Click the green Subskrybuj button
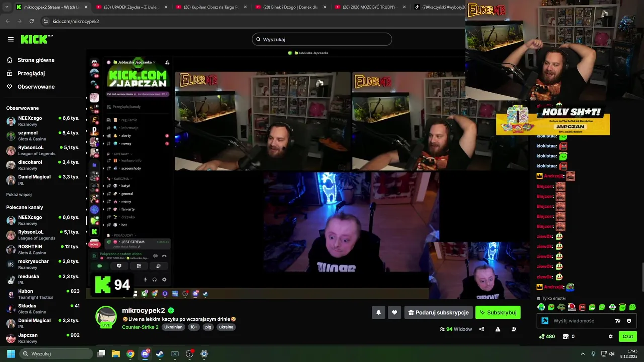Viewport: 644px width, 362px height. 498,312
